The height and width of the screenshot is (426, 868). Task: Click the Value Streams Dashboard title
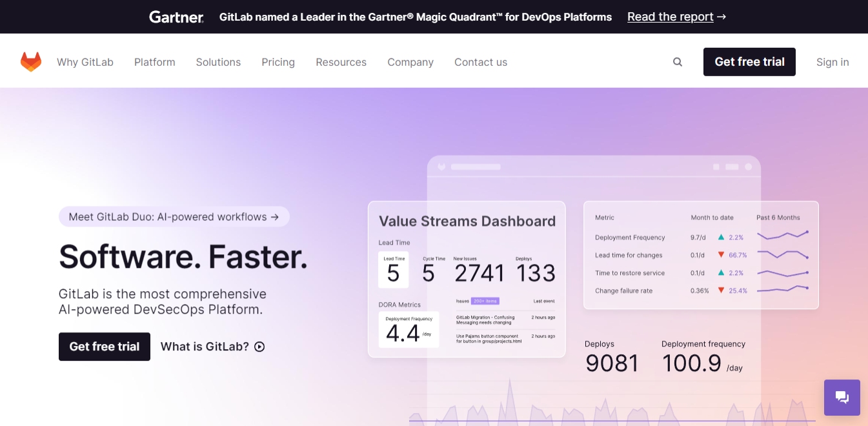pos(467,221)
